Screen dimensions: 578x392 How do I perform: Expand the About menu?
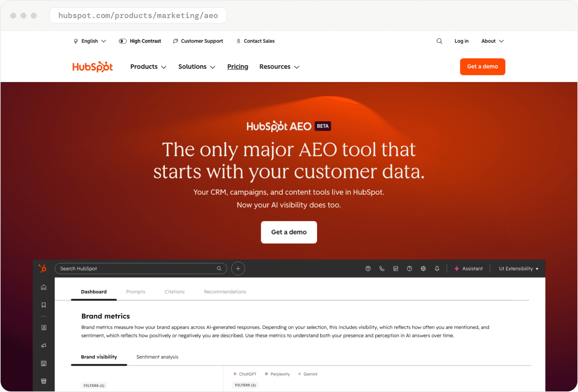(x=493, y=41)
